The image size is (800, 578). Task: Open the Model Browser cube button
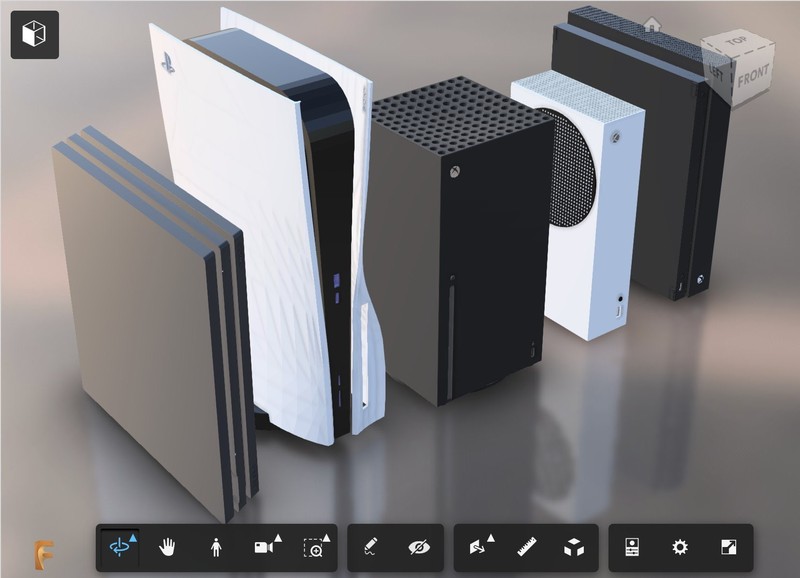[34, 35]
